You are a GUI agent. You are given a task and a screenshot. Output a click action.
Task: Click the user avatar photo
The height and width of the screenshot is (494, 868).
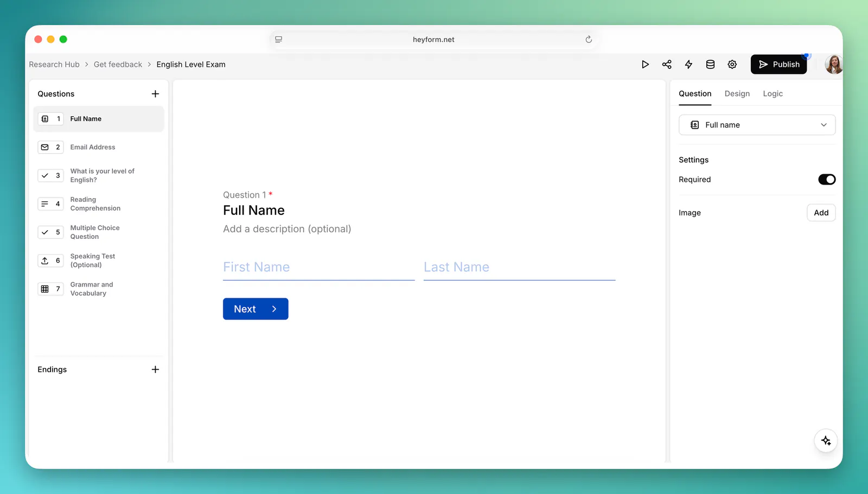coord(834,65)
